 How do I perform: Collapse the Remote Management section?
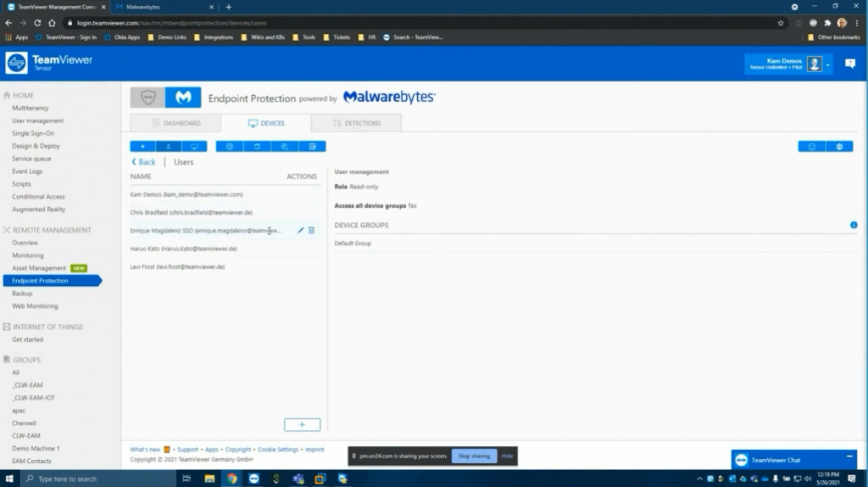pyautogui.click(x=47, y=230)
